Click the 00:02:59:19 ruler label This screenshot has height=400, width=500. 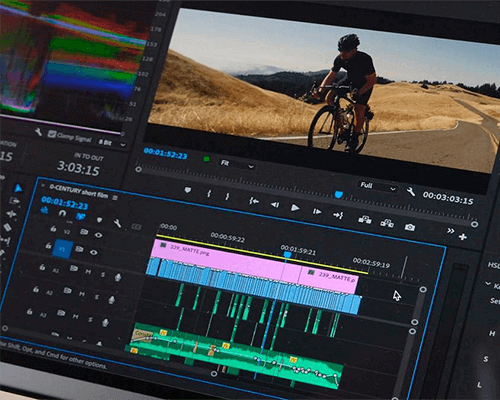point(371,263)
